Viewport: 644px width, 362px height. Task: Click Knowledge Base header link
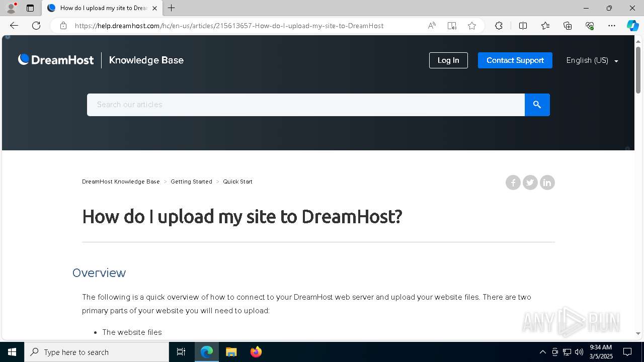(x=146, y=60)
